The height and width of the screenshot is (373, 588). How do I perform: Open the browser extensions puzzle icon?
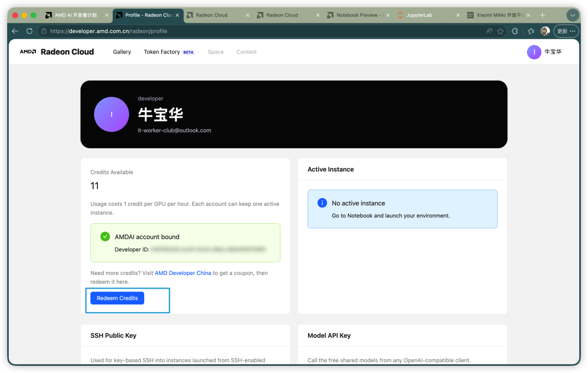515,31
